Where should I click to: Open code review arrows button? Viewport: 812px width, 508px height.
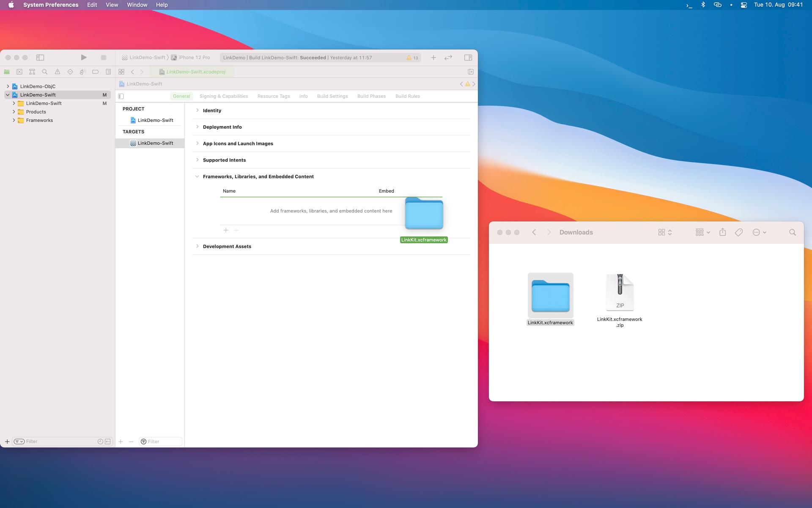[x=448, y=58]
